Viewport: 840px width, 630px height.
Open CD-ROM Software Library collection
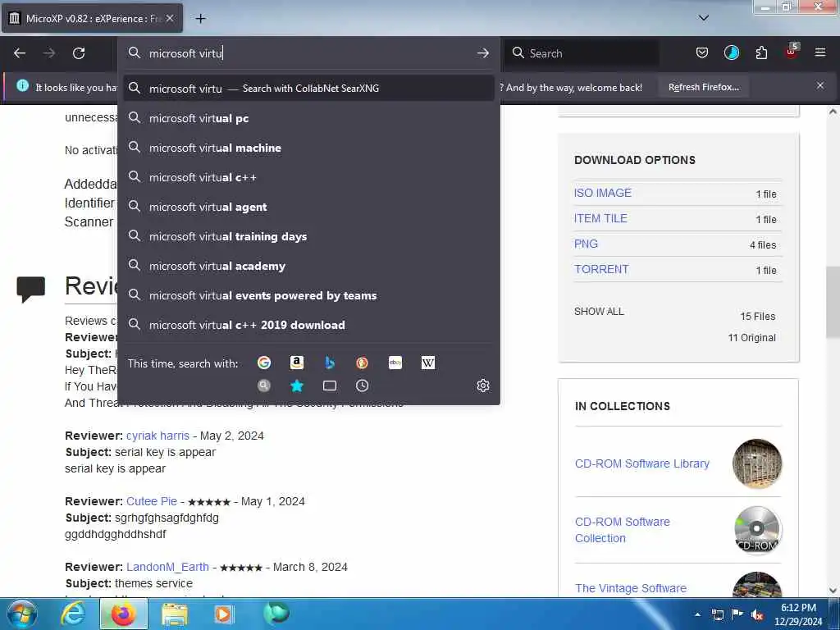point(641,463)
